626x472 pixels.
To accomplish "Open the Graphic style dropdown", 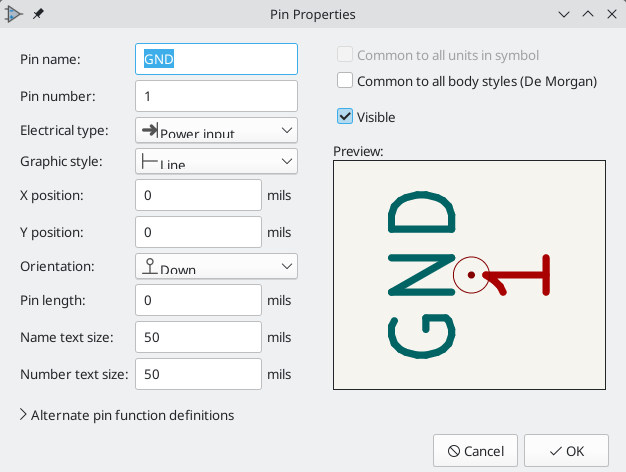I will tap(216, 161).
